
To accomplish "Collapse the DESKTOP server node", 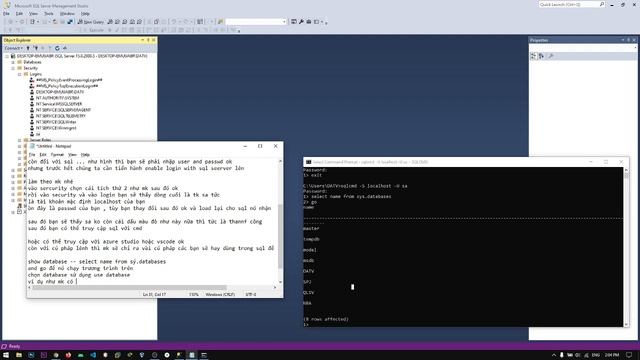I will click(7, 56).
